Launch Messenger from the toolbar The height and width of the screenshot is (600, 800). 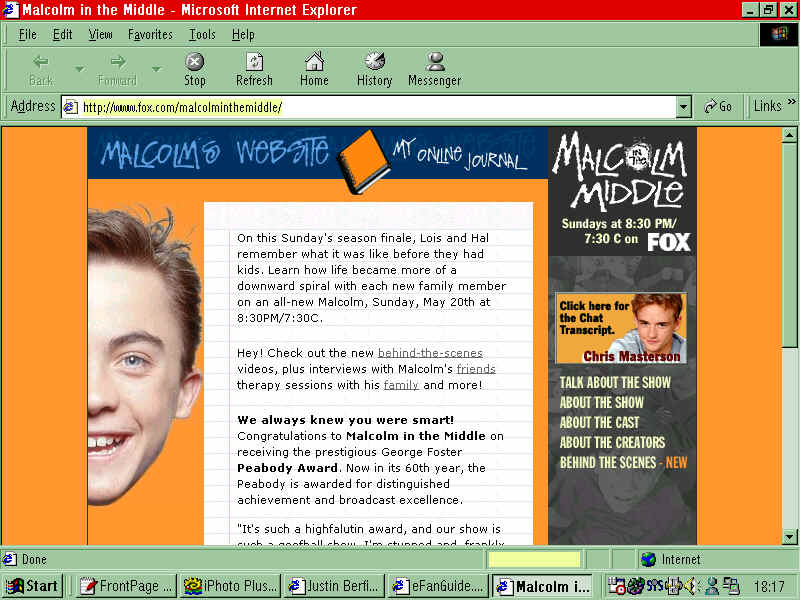[x=435, y=69]
